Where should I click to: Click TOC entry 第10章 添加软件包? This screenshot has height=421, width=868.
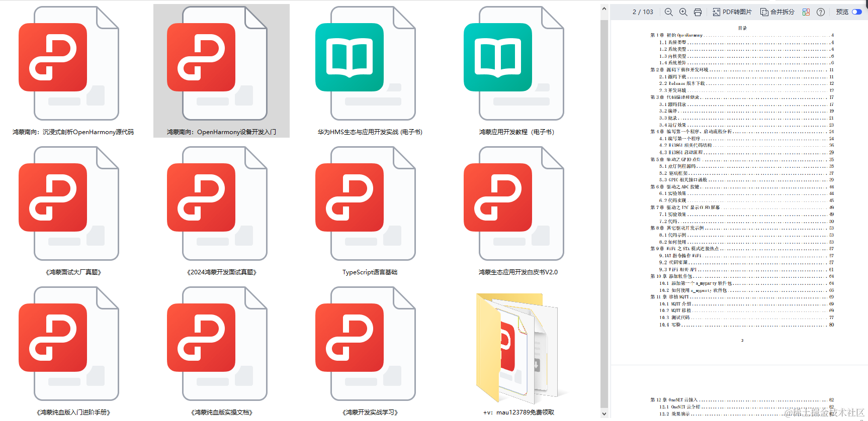pos(742,276)
